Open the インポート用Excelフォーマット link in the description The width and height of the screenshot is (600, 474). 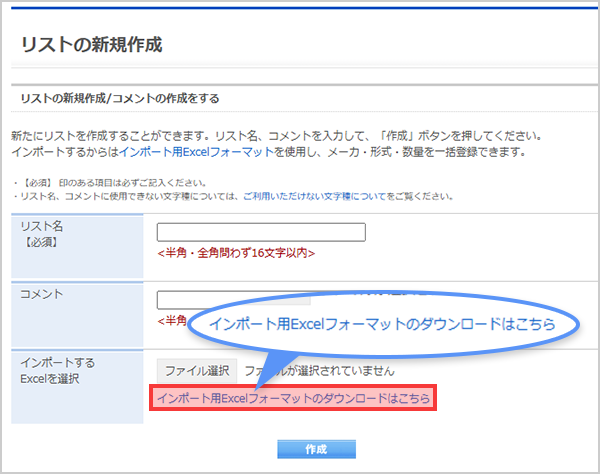coord(197,152)
